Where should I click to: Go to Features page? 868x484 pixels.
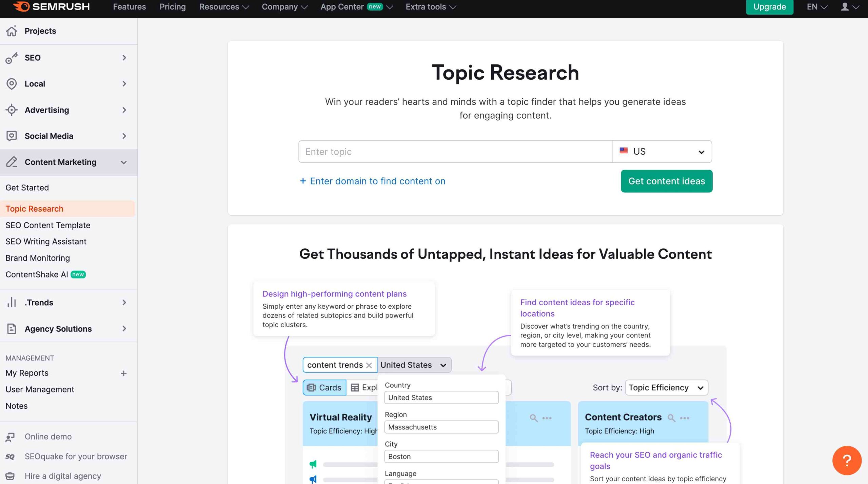(x=129, y=7)
